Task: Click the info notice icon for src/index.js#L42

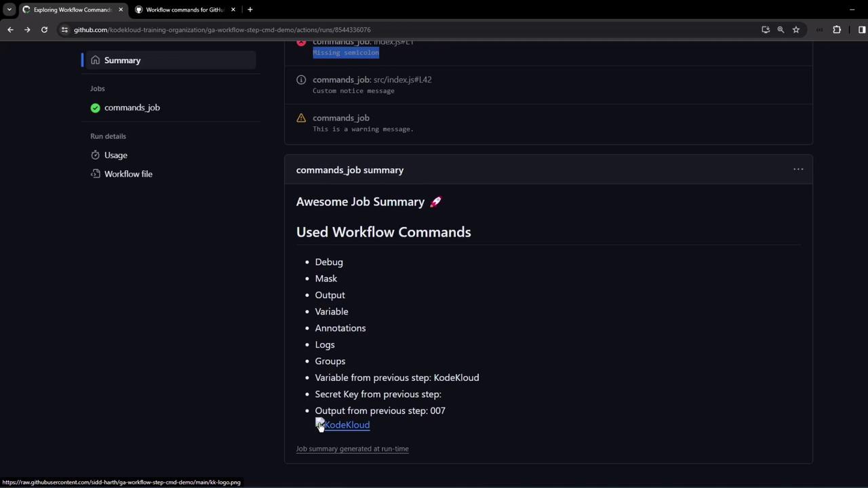Action: tap(301, 80)
